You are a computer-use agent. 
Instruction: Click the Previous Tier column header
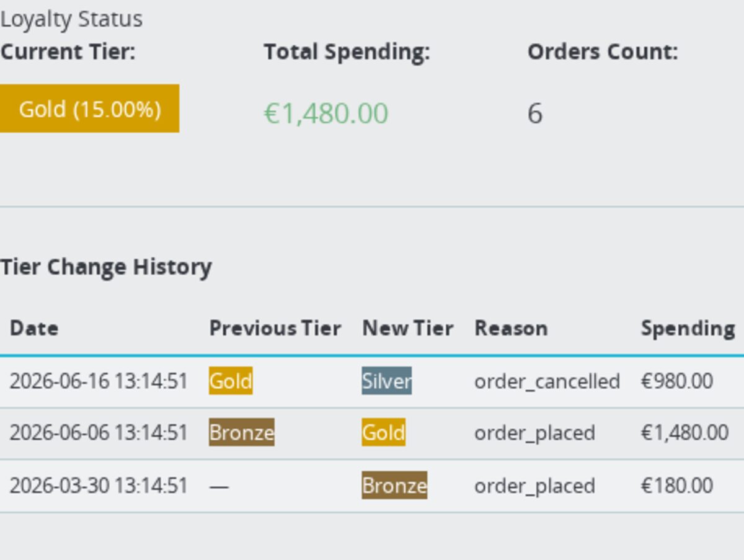pyautogui.click(x=275, y=328)
